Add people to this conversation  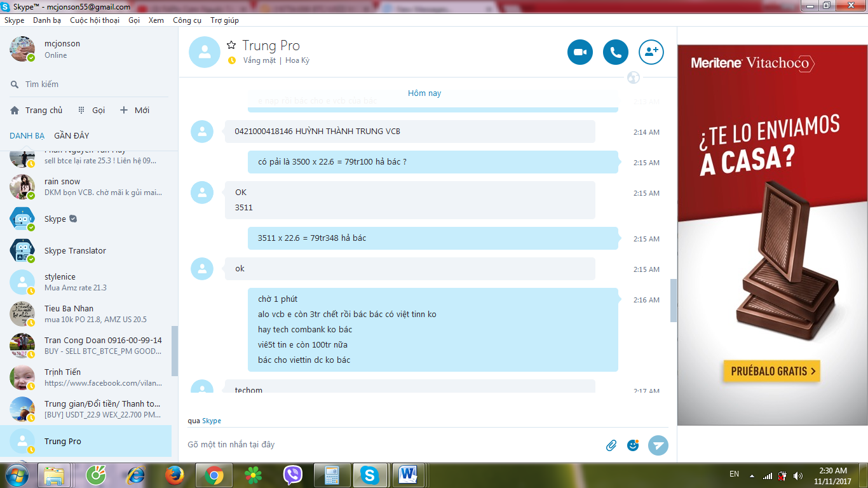pos(651,52)
